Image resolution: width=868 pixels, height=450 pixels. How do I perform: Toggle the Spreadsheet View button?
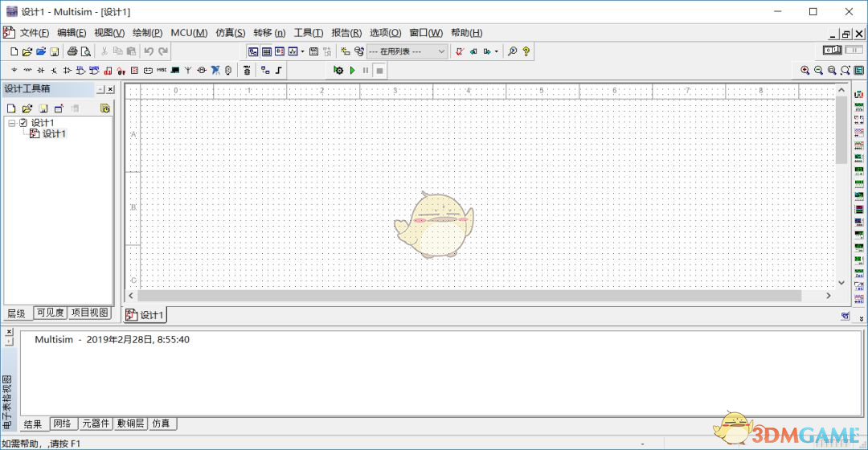pos(266,51)
